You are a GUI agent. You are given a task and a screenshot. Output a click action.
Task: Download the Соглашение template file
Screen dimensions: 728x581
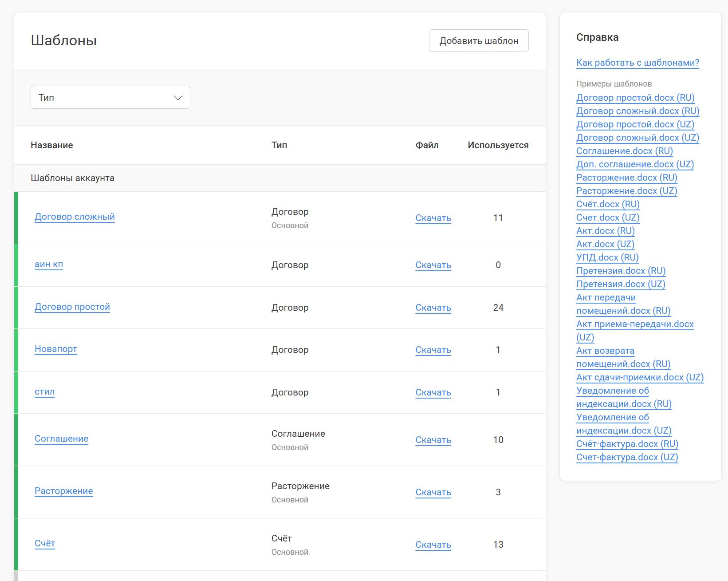pyautogui.click(x=433, y=440)
